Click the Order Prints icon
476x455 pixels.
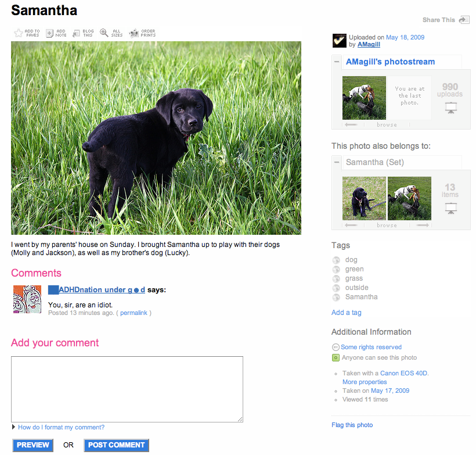134,33
